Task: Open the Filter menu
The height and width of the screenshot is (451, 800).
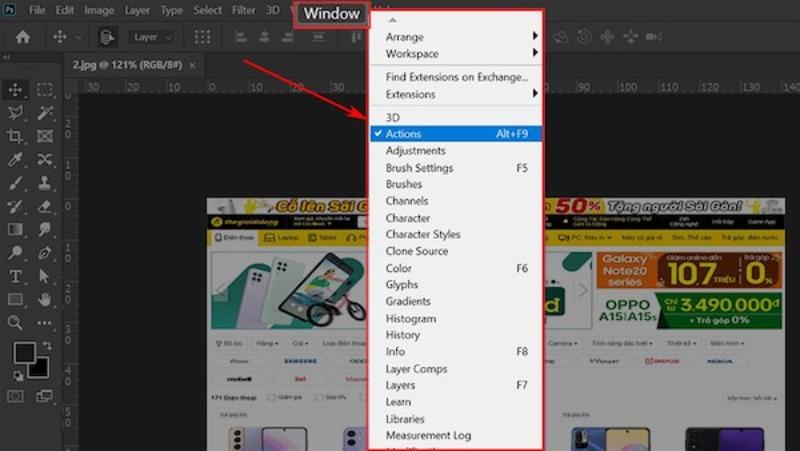Action: click(x=244, y=10)
